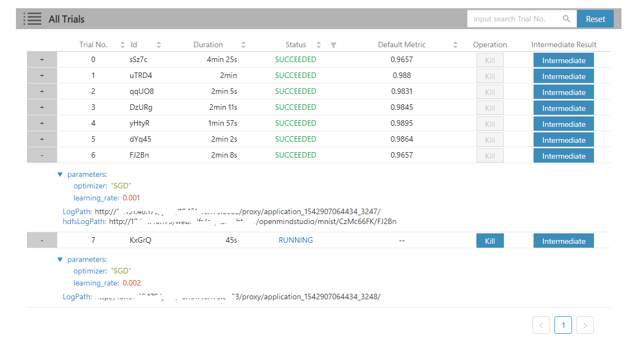Screen dimensions: 644x341
Task: Kill the running trial KxGrQ
Action: tap(490, 241)
